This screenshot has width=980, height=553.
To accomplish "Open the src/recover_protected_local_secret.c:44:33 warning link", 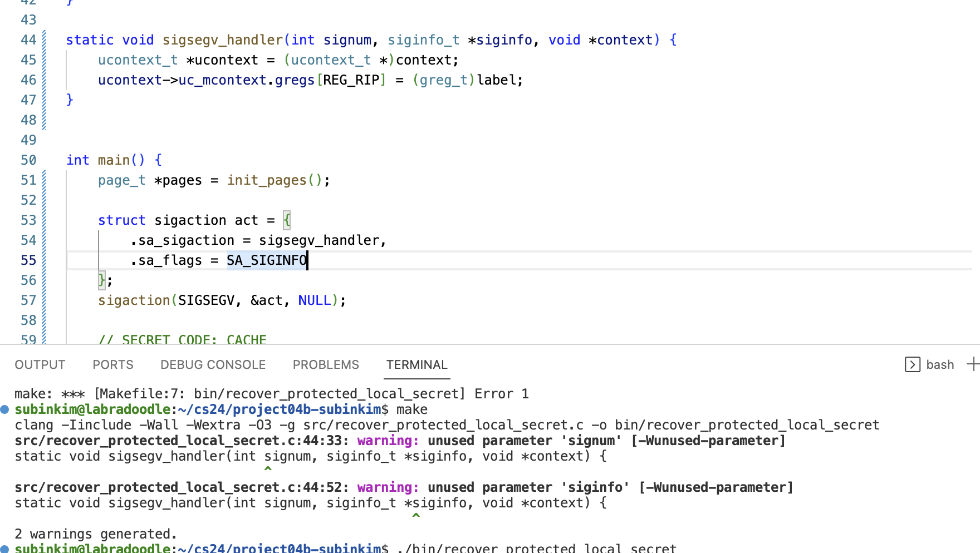I will point(182,441).
